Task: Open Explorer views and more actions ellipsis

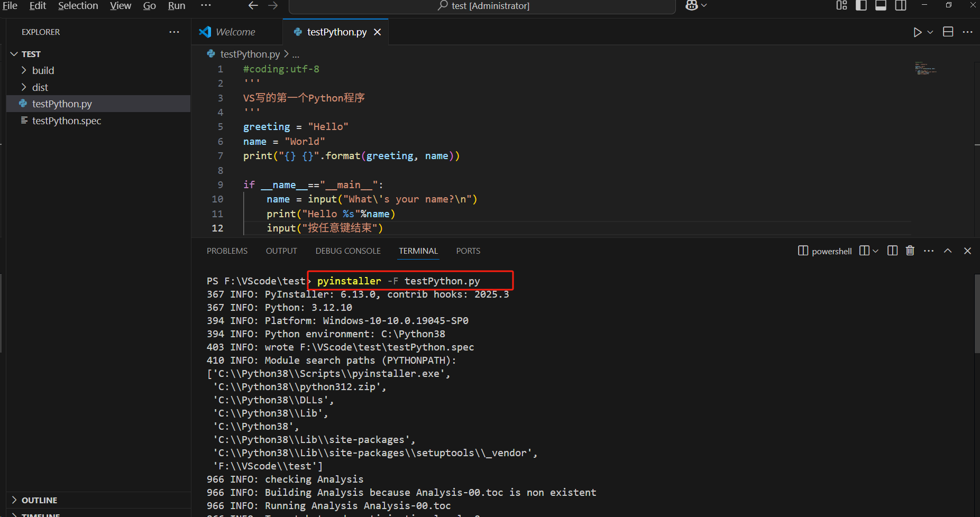Action: [x=174, y=32]
